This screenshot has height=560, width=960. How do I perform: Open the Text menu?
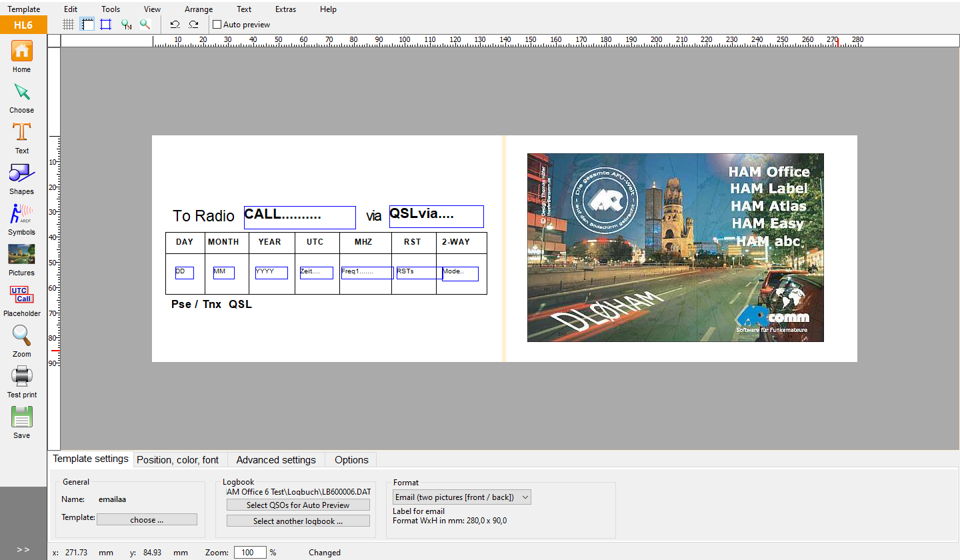click(244, 9)
